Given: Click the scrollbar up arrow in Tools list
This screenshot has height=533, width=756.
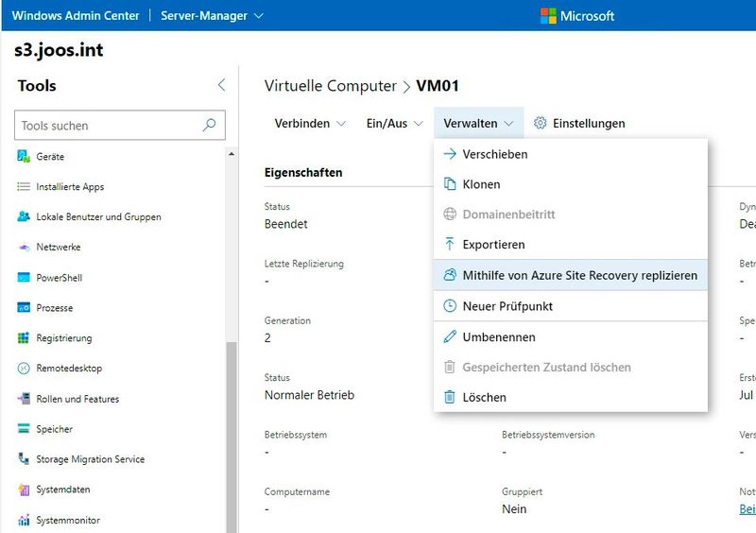Looking at the screenshot, I should tap(232, 154).
